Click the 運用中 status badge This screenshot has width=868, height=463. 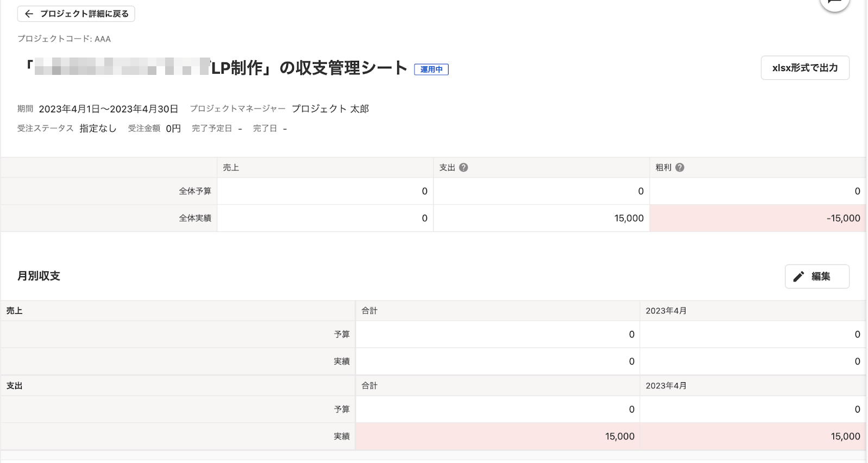(431, 69)
